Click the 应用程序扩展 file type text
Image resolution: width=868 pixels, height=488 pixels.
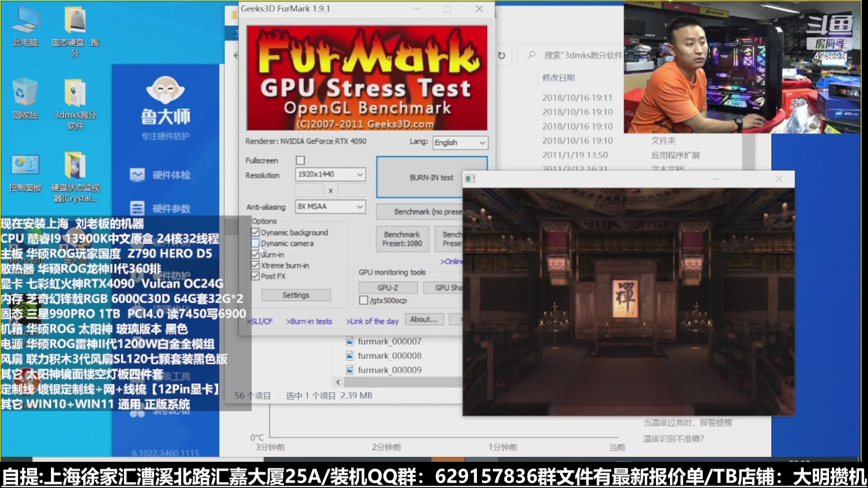pyautogui.click(x=675, y=155)
